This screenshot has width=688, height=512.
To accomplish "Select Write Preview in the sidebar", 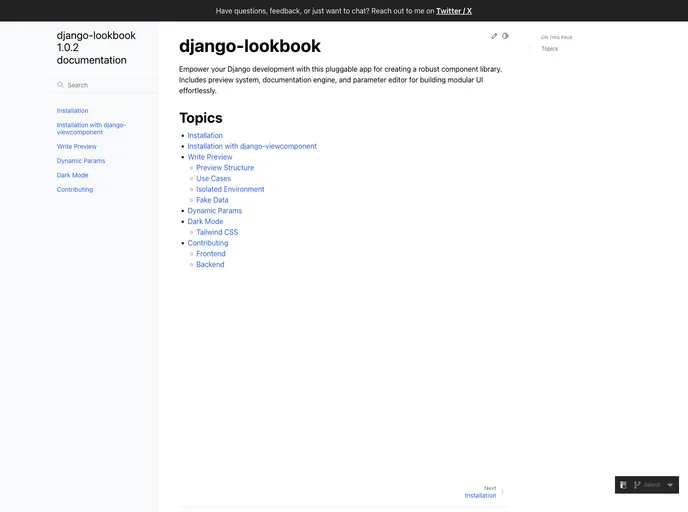I will [76, 147].
